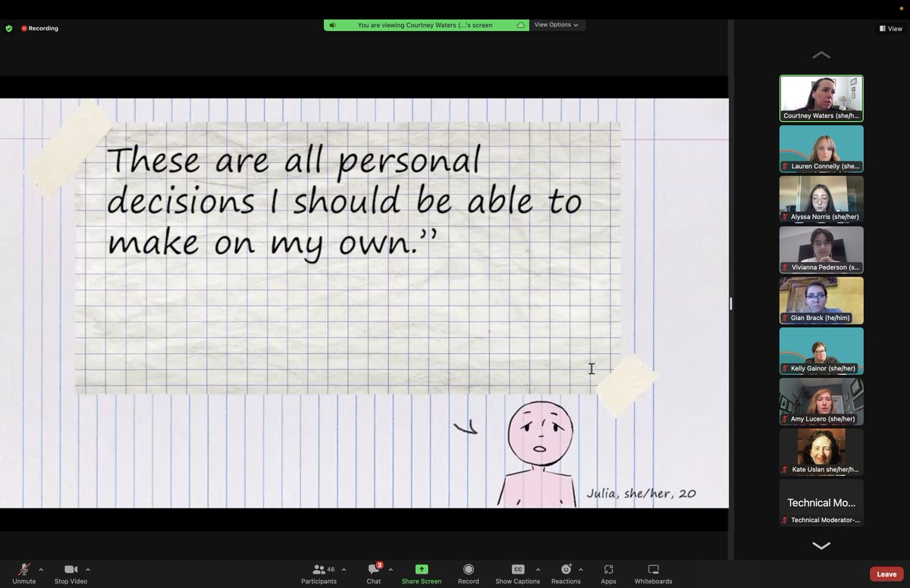Viewport: 910px width, 588px height.
Task: Stop Video camera button
Action: tap(71, 574)
